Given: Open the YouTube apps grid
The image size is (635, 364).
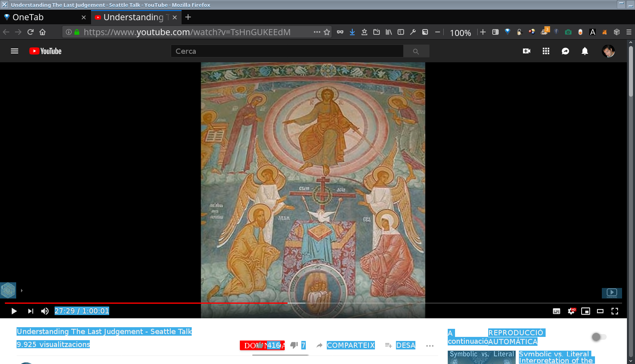Looking at the screenshot, I should [546, 51].
